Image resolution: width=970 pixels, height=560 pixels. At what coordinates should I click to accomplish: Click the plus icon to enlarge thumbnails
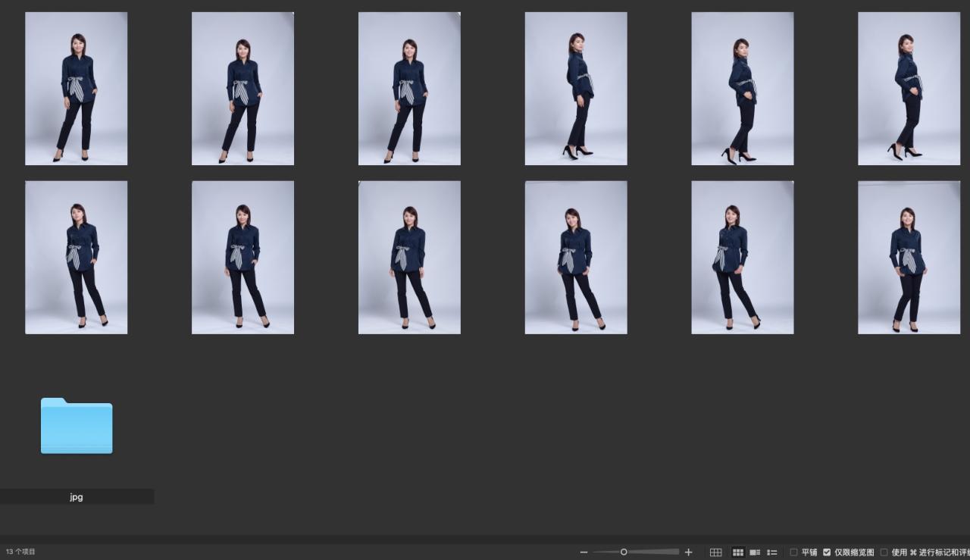click(688, 552)
